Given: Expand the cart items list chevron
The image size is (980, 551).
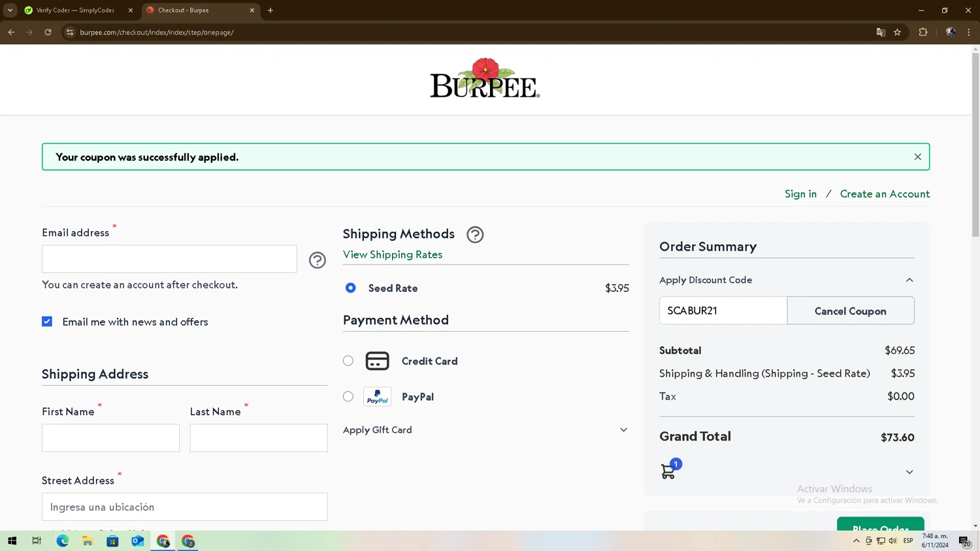Looking at the screenshot, I should coord(909,472).
